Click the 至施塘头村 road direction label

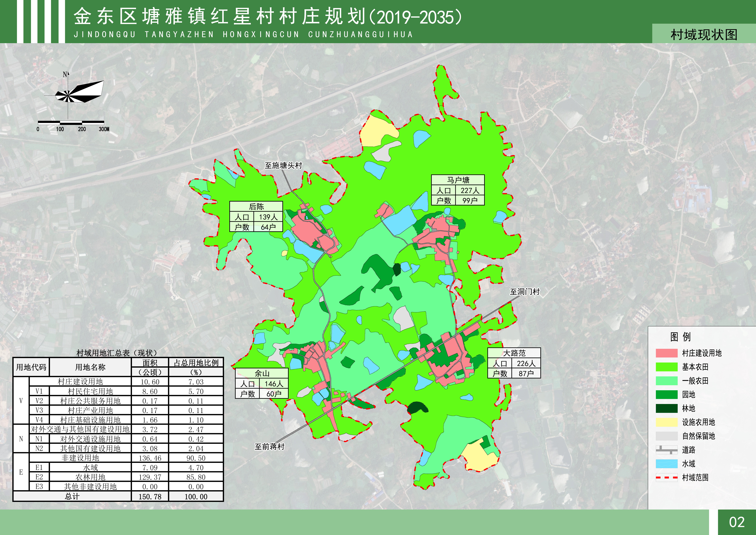click(x=283, y=165)
